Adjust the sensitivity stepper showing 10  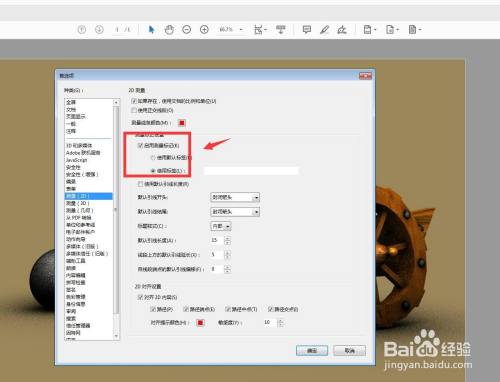coord(280,323)
